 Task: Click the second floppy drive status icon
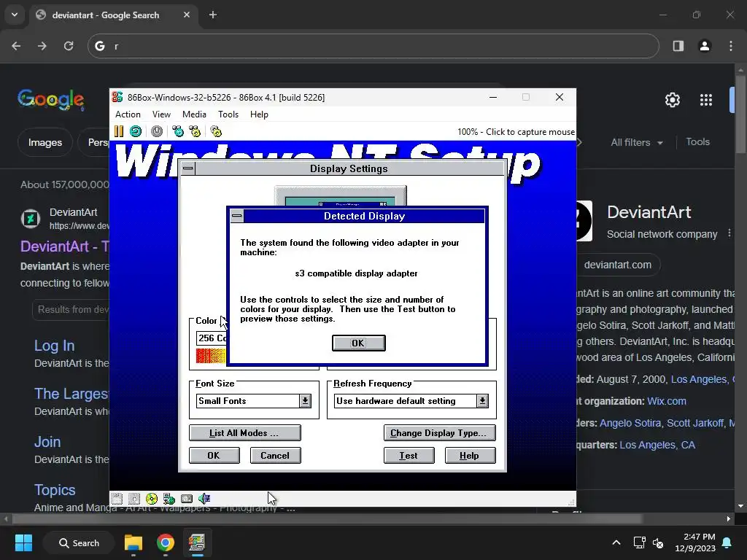pyautogui.click(x=134, y=499)
